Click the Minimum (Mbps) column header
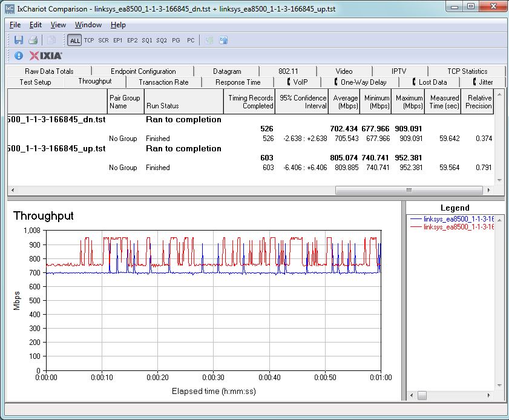This screenshot has width=509, height=420. (x=376, y=102)
